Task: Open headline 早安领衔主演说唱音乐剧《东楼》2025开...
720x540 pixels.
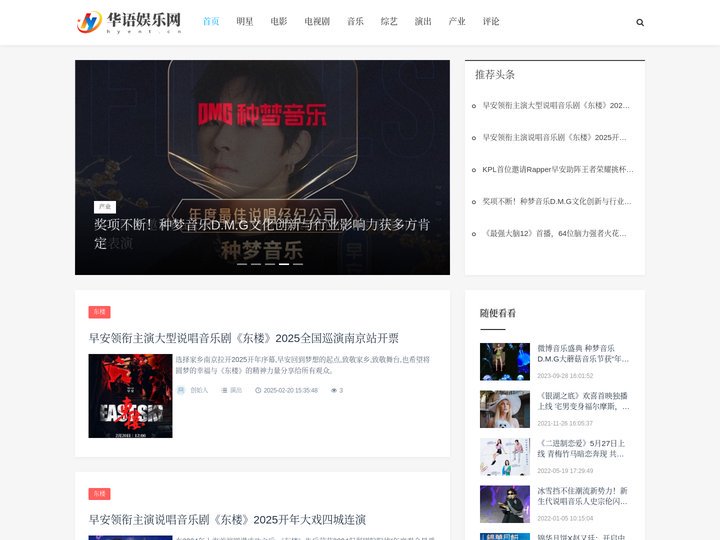Action: click(x=554, y=137)
